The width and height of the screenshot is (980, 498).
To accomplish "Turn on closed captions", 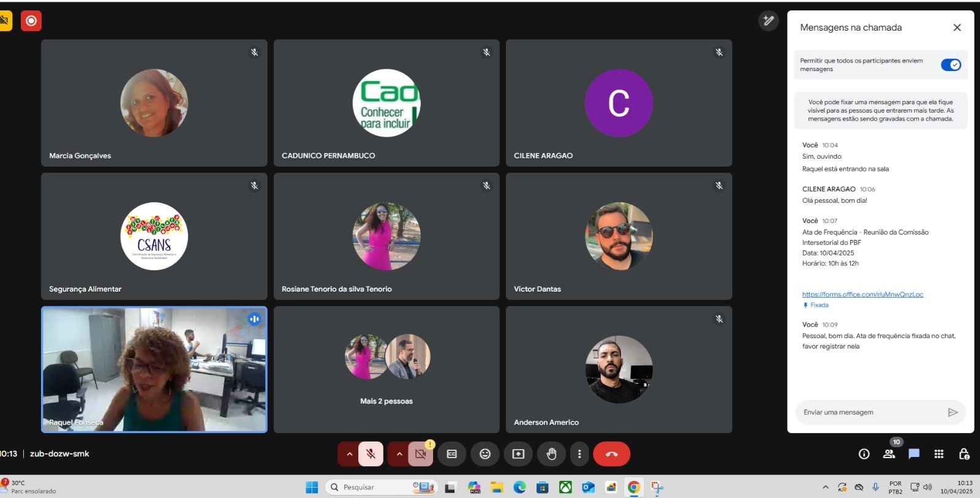I will (x=452, y=454).
